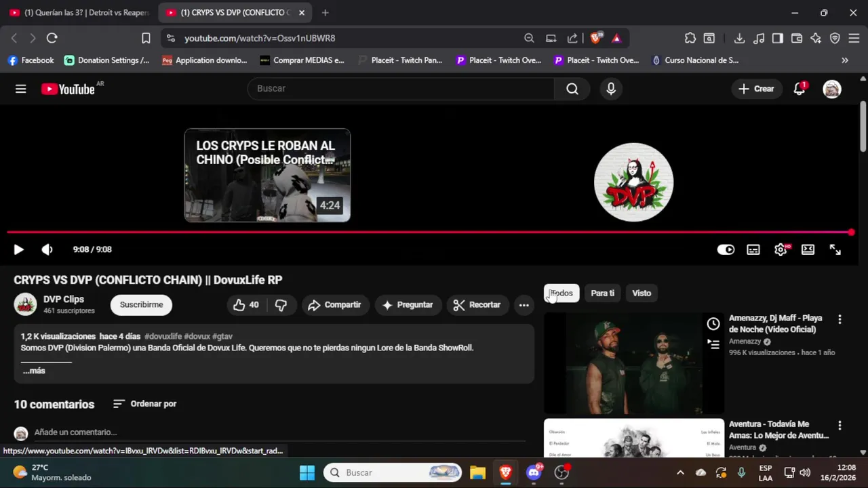Toggle autoplay switch in the player
868x488 pixels.
point(726,249)
